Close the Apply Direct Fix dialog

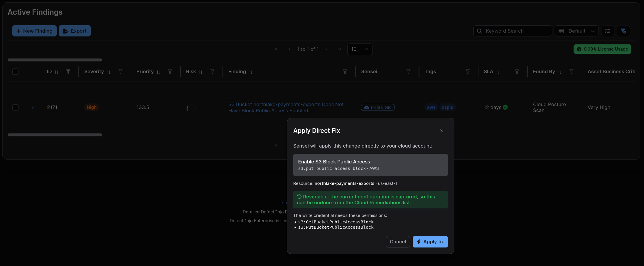[x=442, y=131]
